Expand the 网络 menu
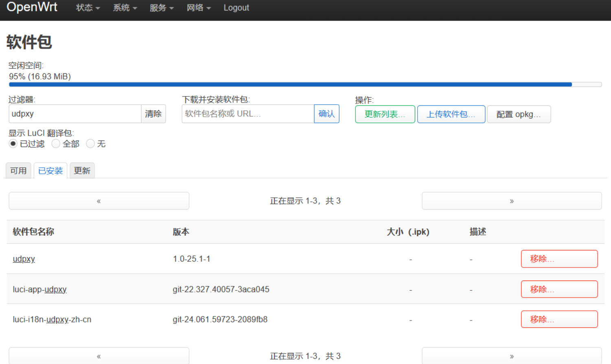This screenshot has height=364, width=611. [199, 8]
